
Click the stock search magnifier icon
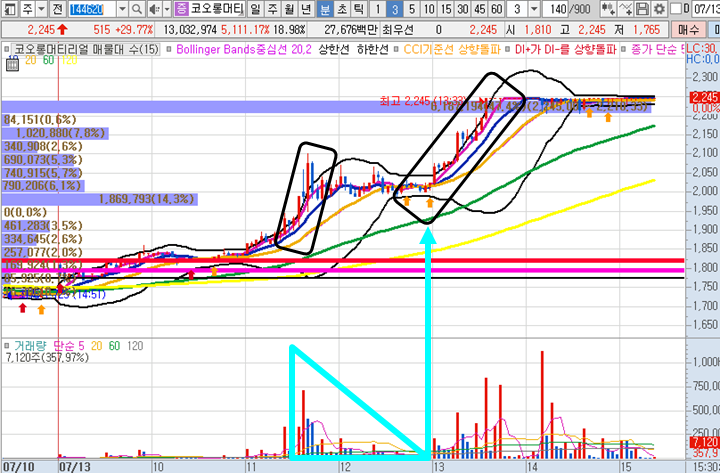137,9
